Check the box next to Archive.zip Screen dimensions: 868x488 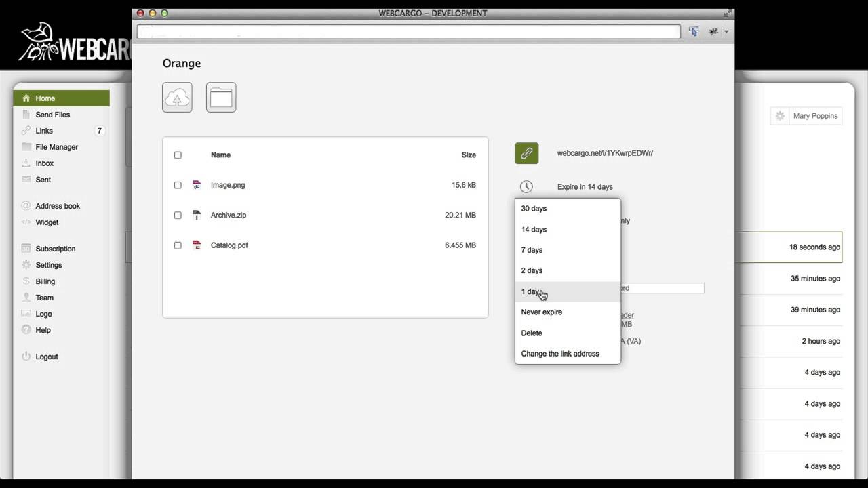(x=178, y=215)
